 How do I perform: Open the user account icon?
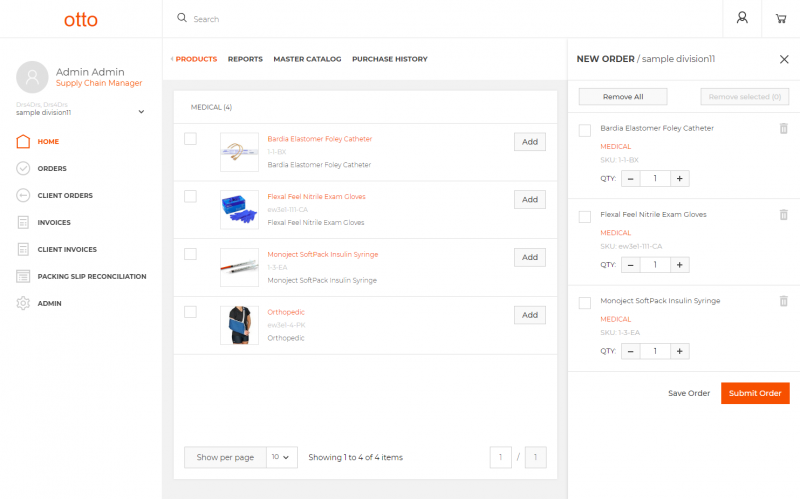click(742, 18)
